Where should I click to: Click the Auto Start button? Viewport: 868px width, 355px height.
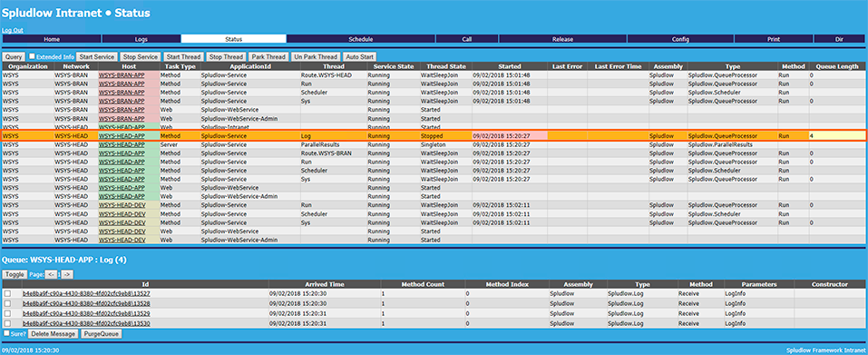coord(360,57)
